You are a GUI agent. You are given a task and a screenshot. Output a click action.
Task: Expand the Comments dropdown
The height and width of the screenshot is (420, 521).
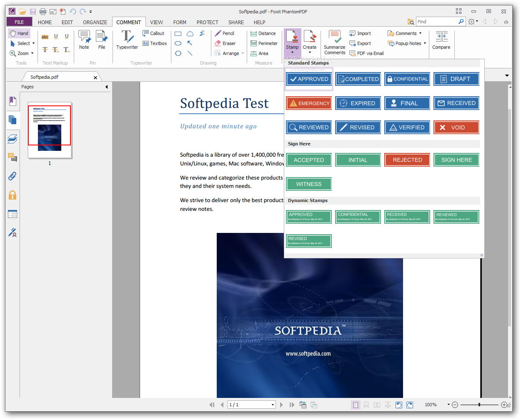pos(420,33)
